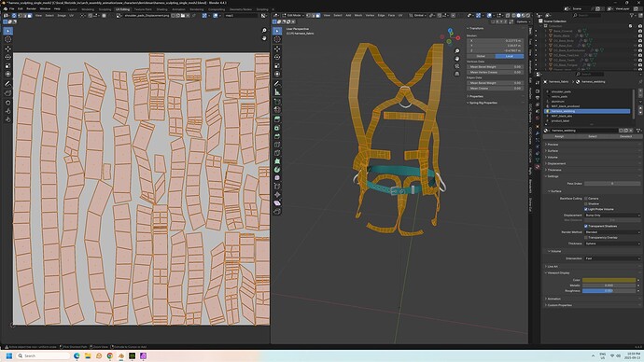Enable Backface Culling Shadow checkbox
Screen dimensions: 644x362
pyautogui.click(x=586, y=204)
